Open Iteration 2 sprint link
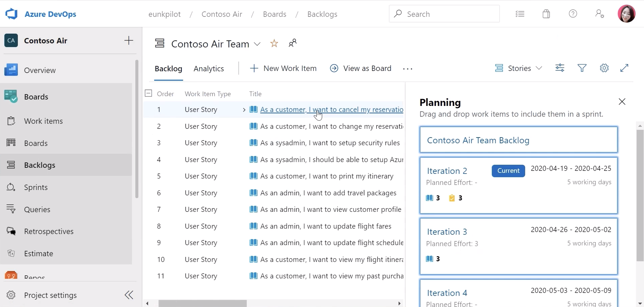Viewport: 644px width, 307px height. (x=447, y=171)
